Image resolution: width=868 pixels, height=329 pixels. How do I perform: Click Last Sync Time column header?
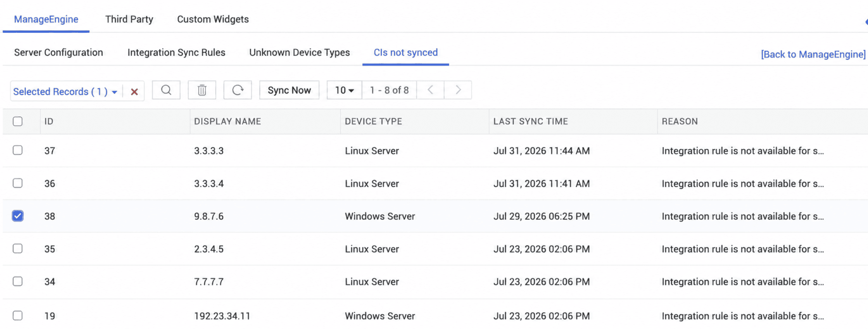(x=531, y=122)
